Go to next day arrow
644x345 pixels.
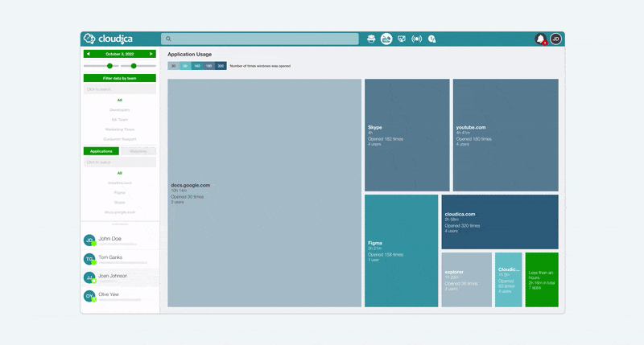(151, 54)
